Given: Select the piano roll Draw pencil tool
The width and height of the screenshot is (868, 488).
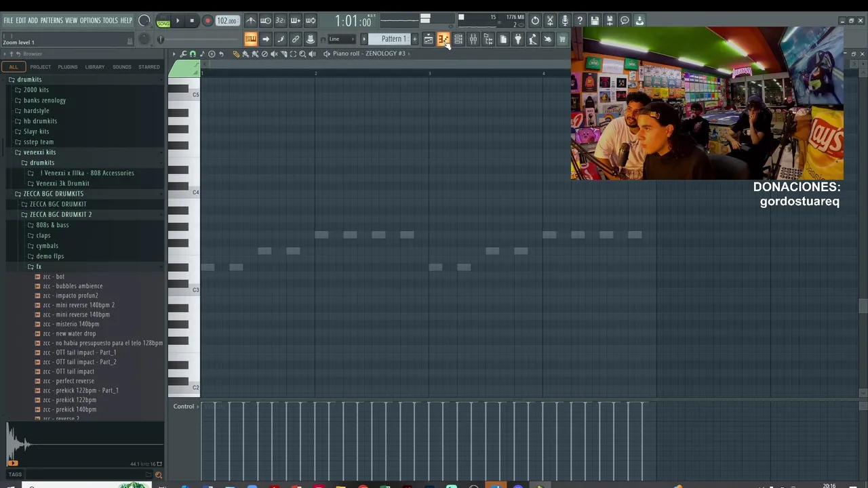Looking at the screenshot, I should 236,54.
